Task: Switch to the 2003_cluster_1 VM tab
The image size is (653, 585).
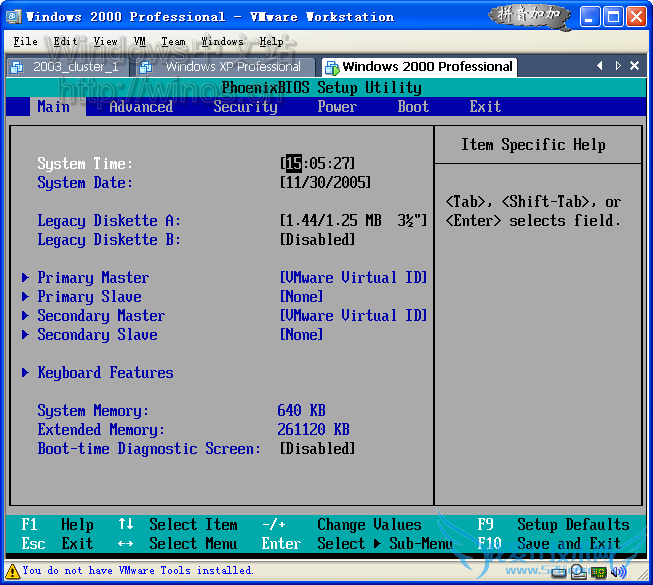Action: (x=66, y=67)
